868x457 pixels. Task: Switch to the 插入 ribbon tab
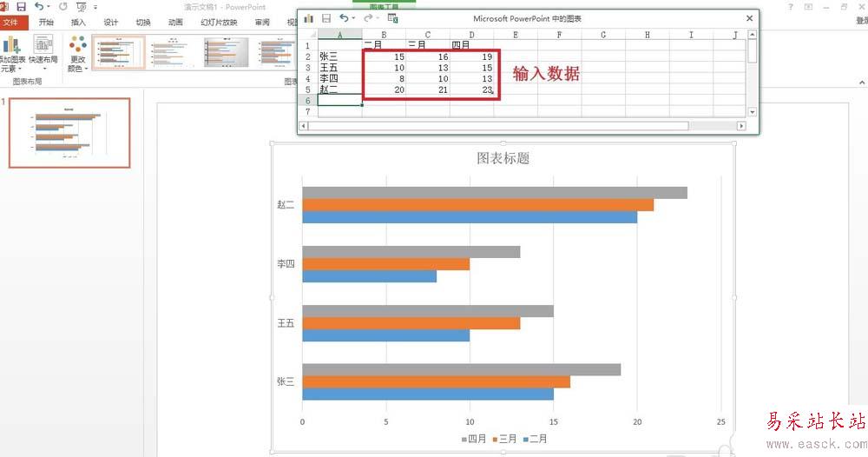coord(78,23)
